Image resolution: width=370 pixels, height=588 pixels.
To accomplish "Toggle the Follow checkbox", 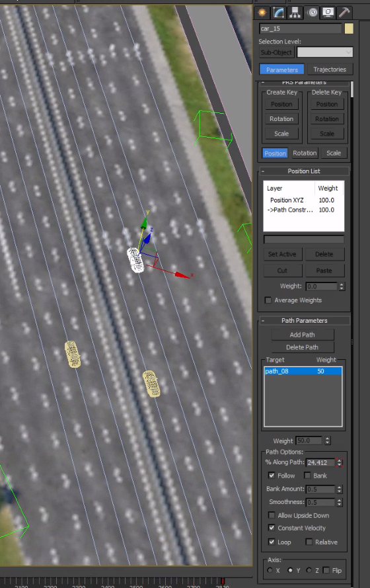I will click(272, 476).
